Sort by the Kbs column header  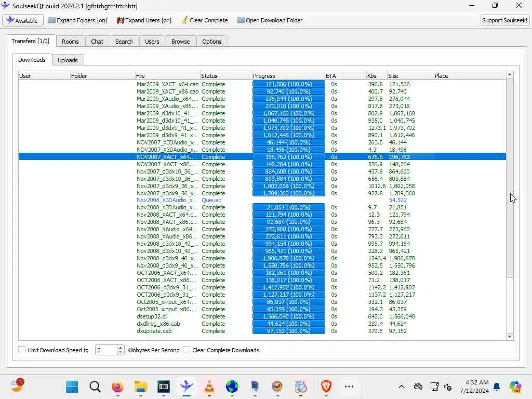(377, 76)
